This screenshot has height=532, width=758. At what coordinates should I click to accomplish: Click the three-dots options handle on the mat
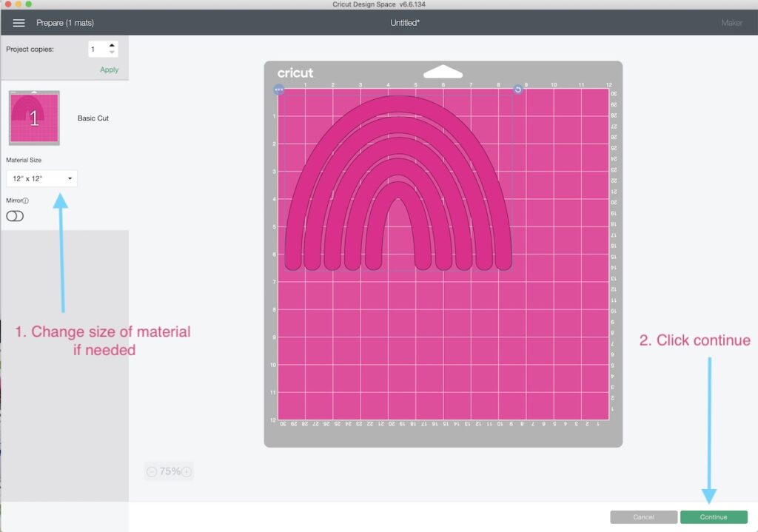pos(279,90)
